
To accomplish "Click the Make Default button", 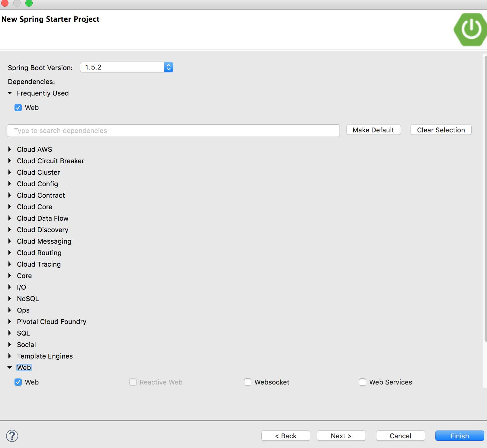I will click(x=373, y=130).
